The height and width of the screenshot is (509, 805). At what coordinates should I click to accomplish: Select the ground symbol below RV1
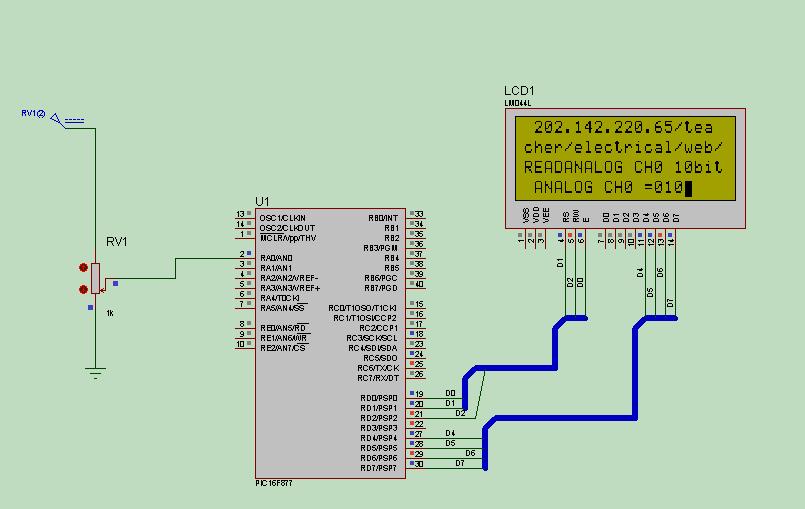[95, 373]
